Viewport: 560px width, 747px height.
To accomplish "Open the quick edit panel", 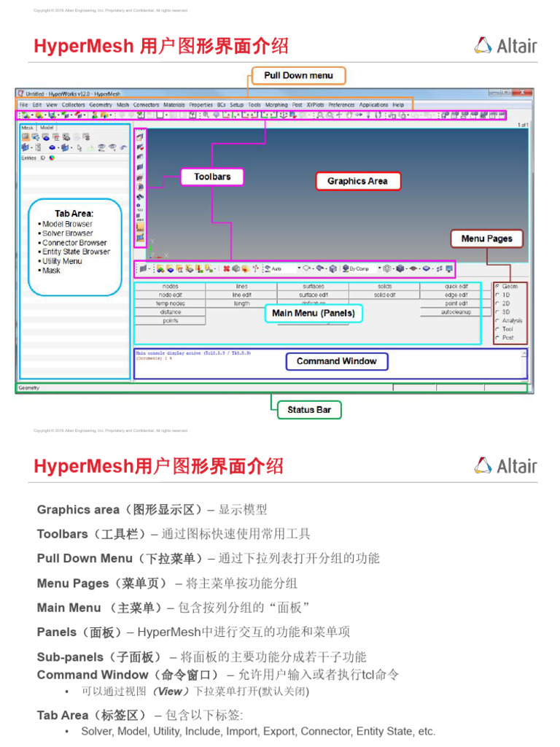I will point(456,286).
